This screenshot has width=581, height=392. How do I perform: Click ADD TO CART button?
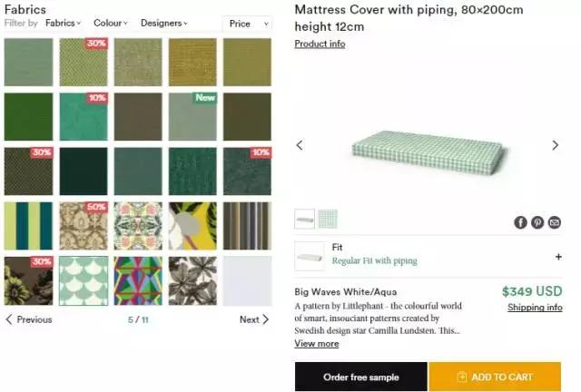495,377
